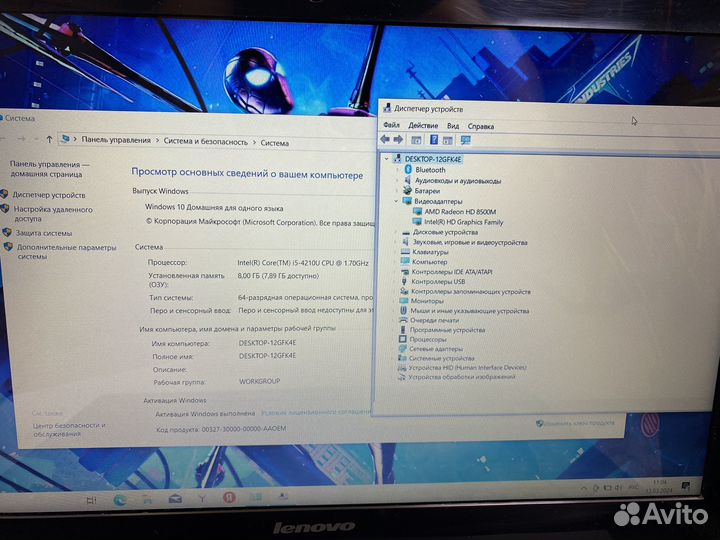This screenshot has height=540, width=720.
Task: Expand the Дисковые устройства category
Action: click(396, 232)
